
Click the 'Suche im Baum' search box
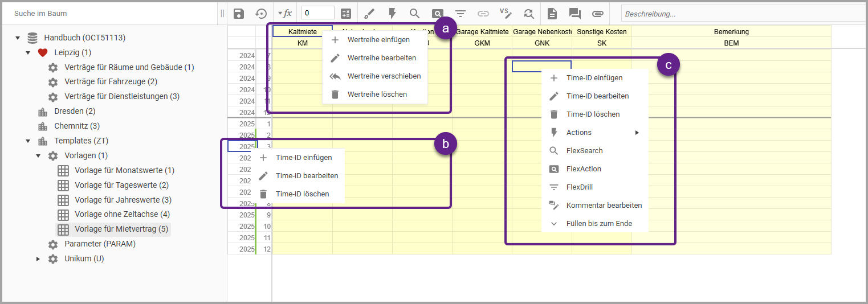108,13
